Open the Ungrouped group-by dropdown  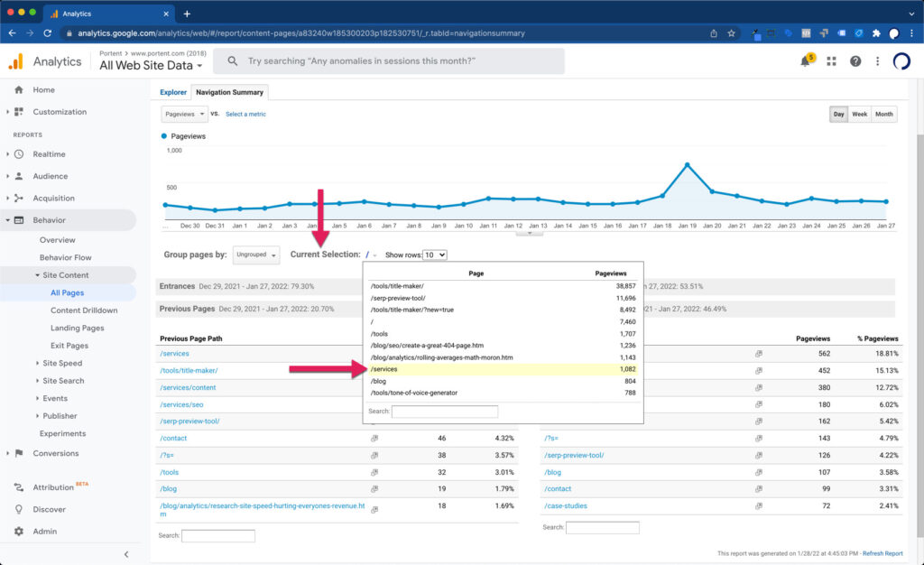256,255
